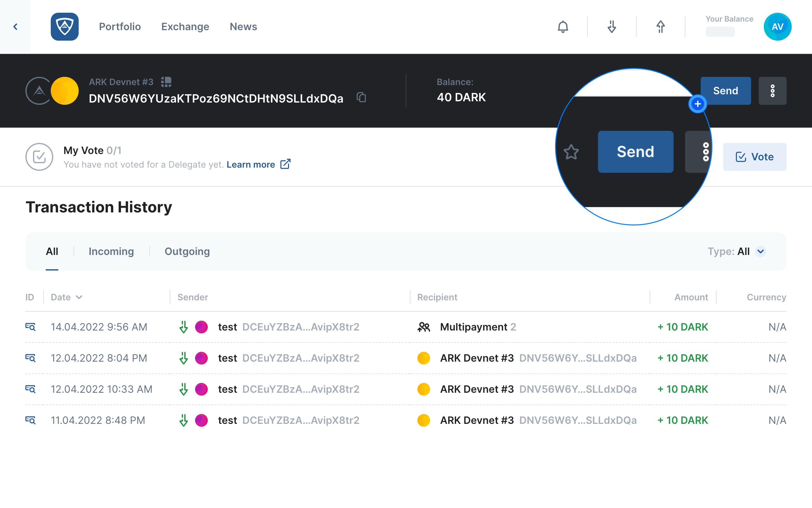Click recipient yellow avatar in 12.04.2022 8:04 PM row
This screenshot has width=812, height=508.
point(423,358)
